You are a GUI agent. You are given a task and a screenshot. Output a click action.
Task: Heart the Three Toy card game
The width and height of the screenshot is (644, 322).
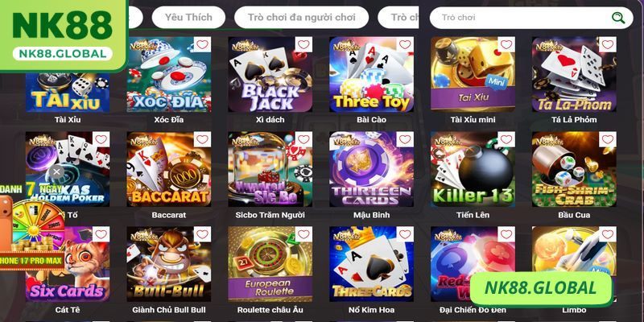coord(405,44)
